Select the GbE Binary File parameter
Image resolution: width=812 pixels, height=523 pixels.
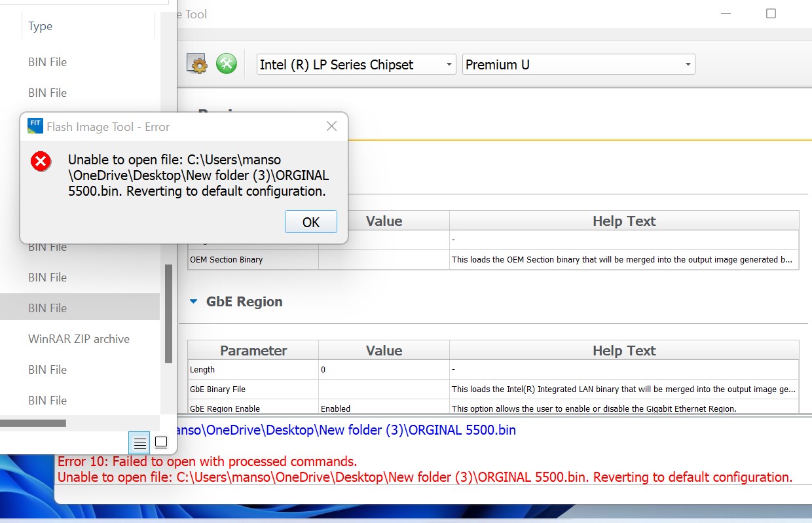point(253,389)
